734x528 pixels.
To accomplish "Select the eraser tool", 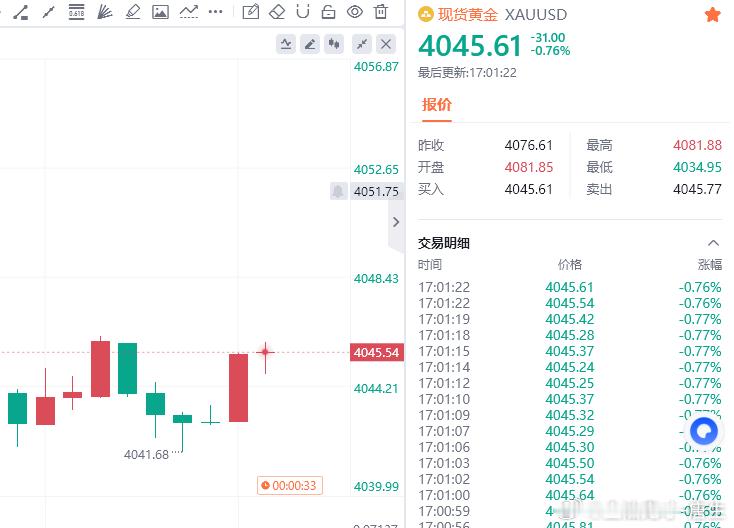I will click(x=277, y=12).
